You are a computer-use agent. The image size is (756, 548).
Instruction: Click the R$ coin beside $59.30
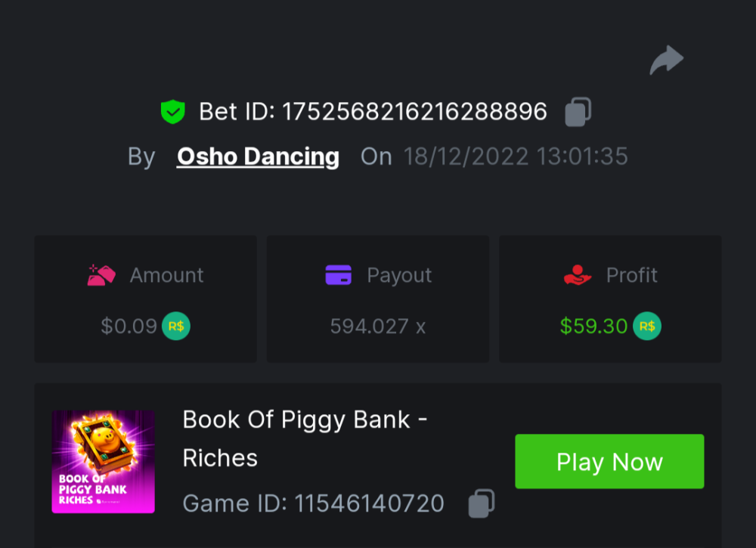click(647, 327)
